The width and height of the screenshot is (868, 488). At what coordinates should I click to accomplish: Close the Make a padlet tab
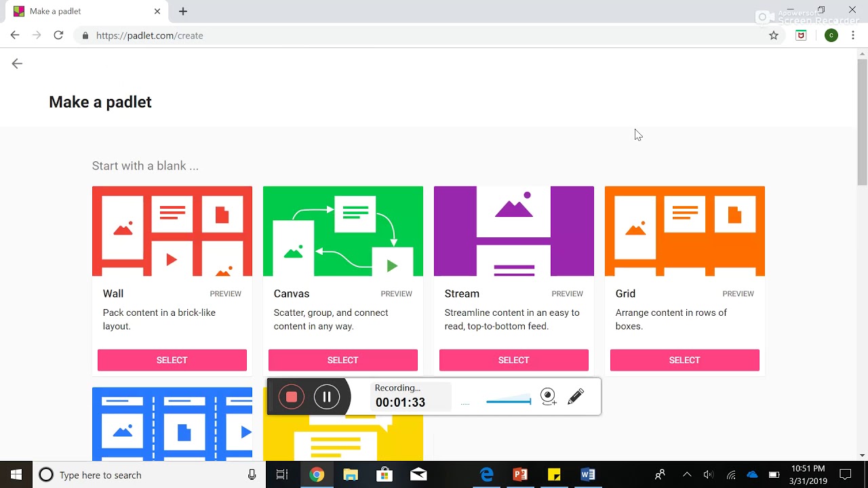pyautogui.click(x=157, y=11)
